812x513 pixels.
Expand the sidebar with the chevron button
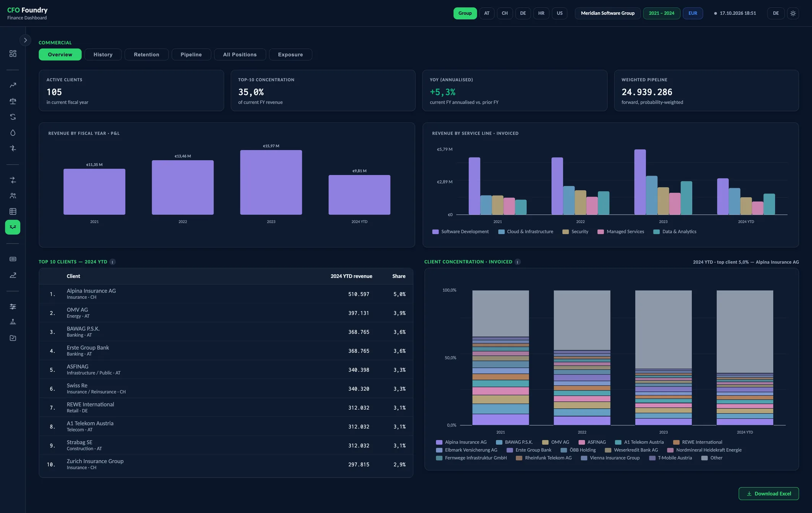(x=25, y=40)
